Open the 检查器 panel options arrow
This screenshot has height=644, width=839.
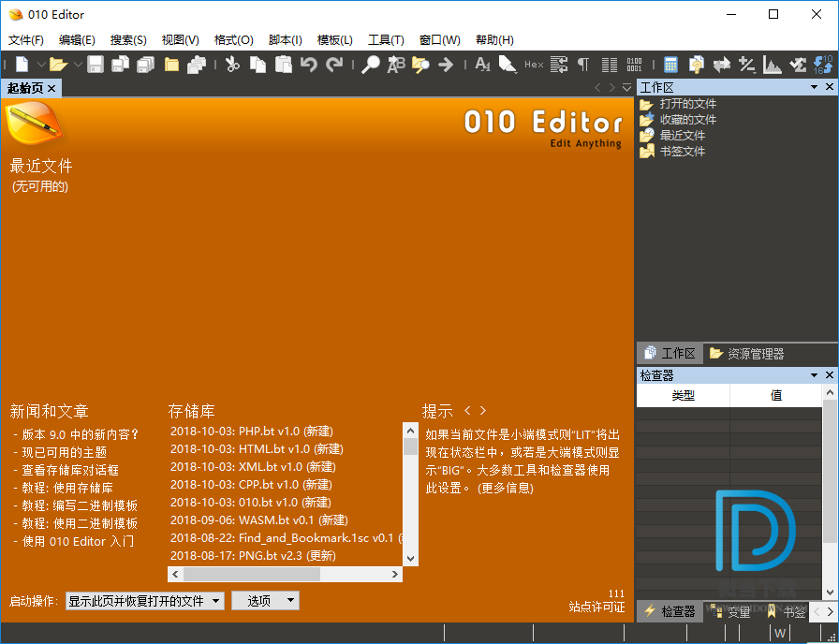pos(814,375)
